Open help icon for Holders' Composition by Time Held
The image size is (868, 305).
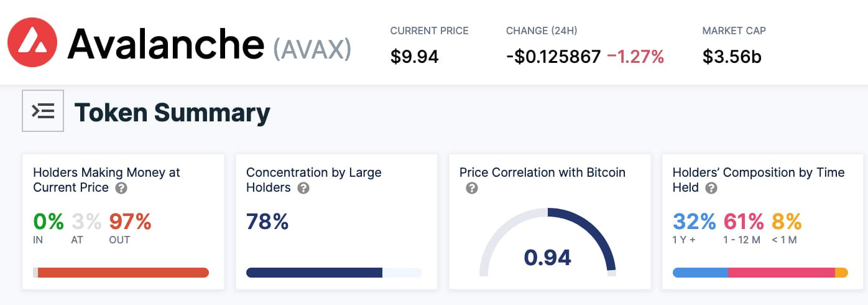pyautogui.click(x=711, y=188)
